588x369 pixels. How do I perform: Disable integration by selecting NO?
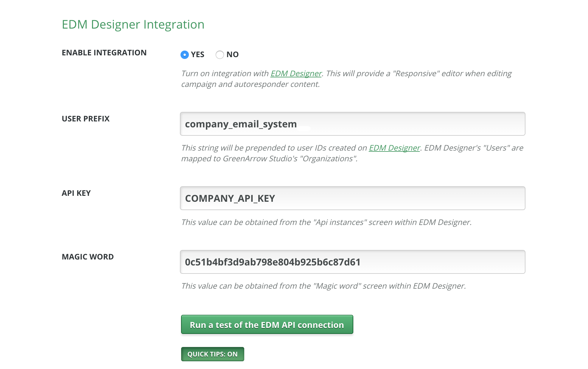tap(220, 54)
